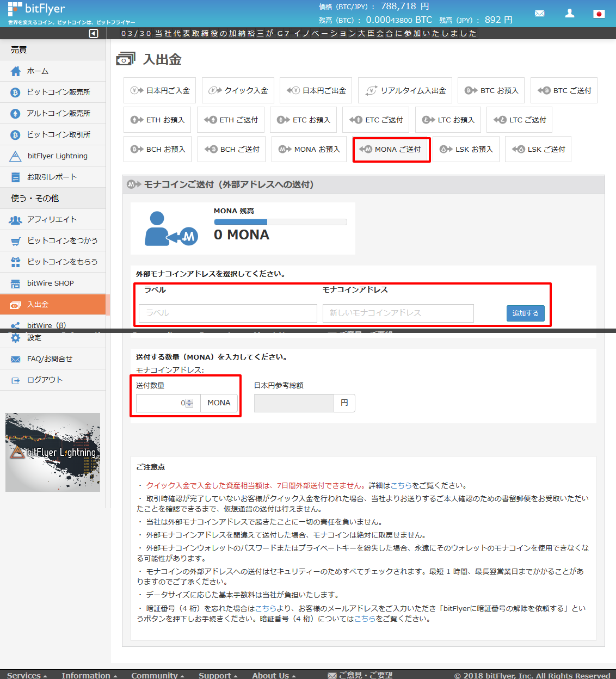Open お取引レポート in the sidebar

tap(53, 177)
